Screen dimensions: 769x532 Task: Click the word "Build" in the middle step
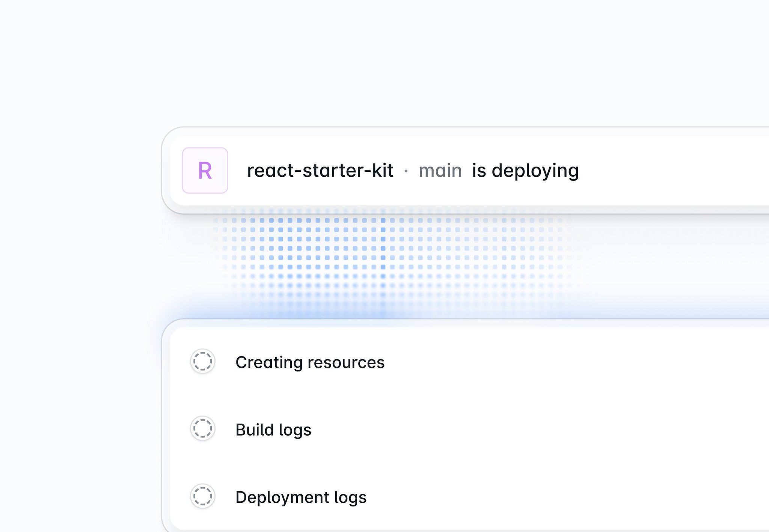pyautogui.click(x=254, y=430)
